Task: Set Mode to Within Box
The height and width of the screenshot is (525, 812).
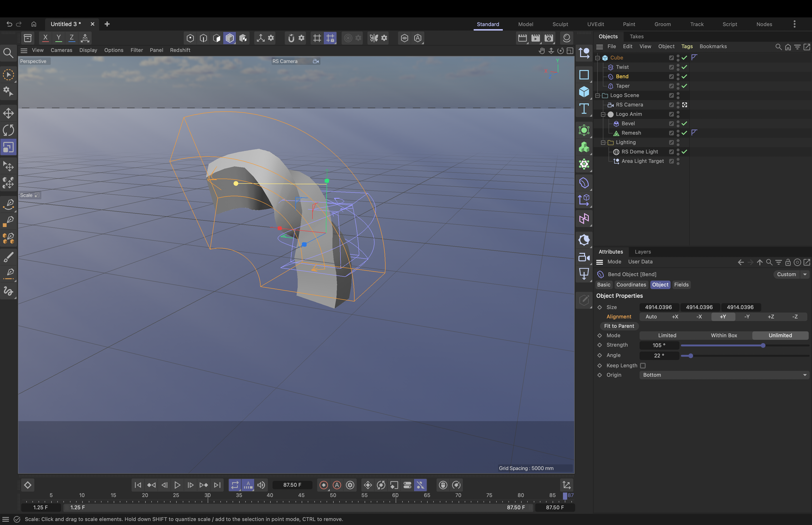Action: tap(724, 335)
